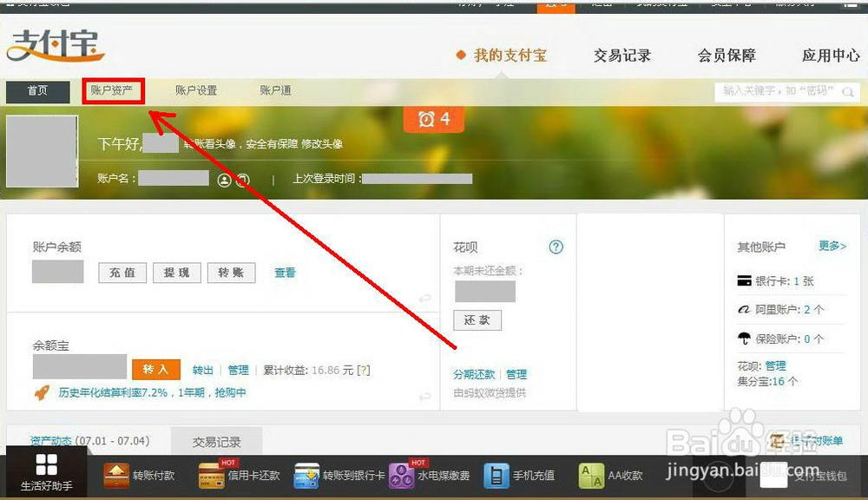The width and height of the screenshot is (868, 500).
Task: Click the 修改头像 link
Action: (322, 144)
